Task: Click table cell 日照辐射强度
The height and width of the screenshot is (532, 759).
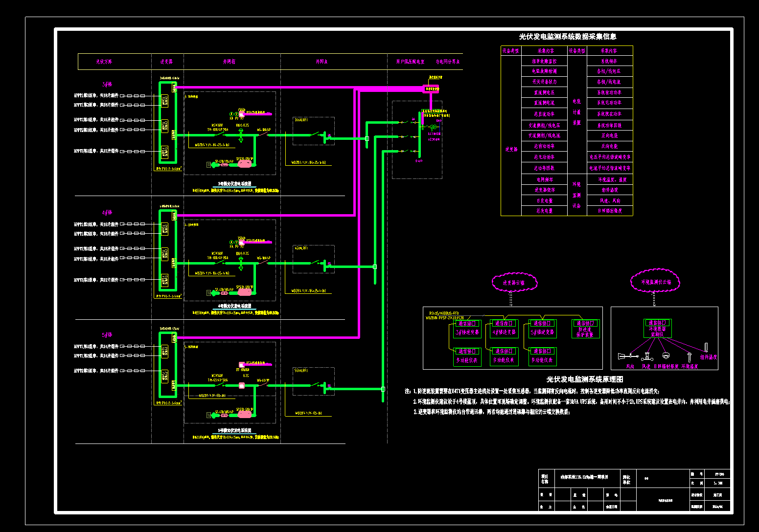Action: point(609,211)
